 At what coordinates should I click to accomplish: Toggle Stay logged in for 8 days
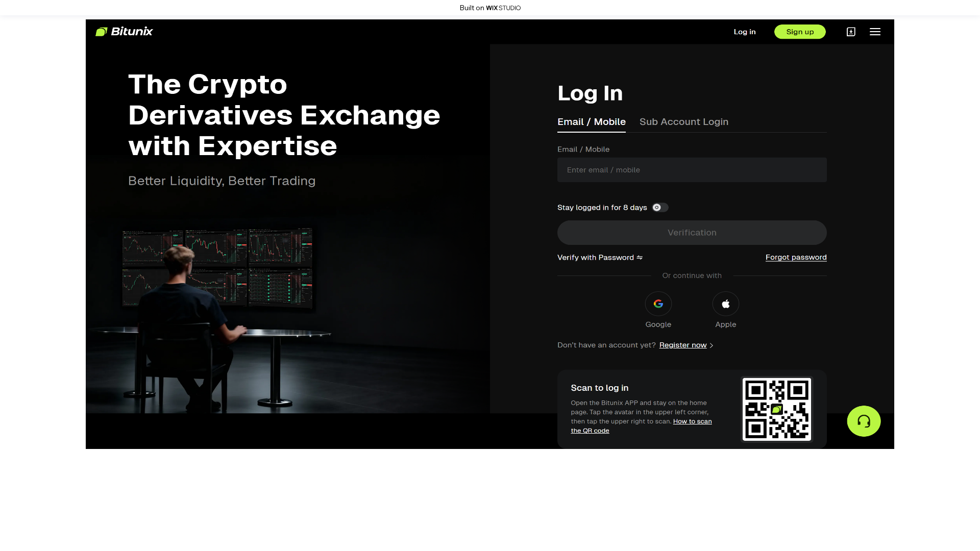(660, 208)
